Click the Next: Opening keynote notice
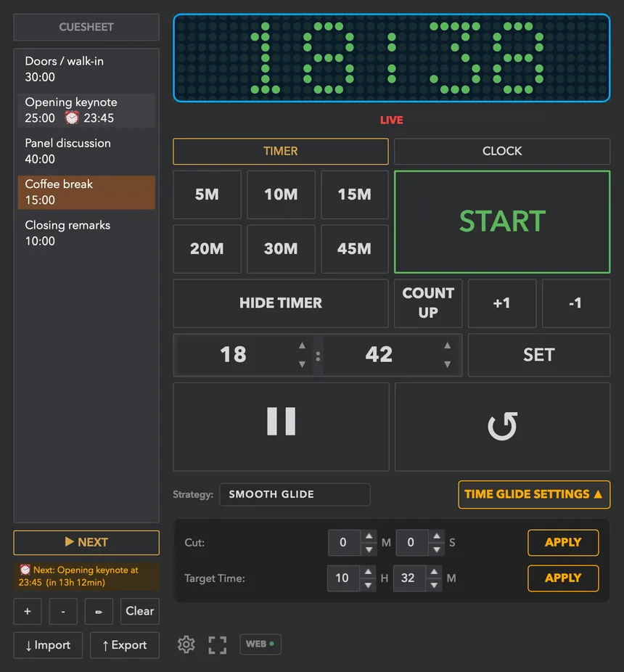The height and width of the screenshot is (672, 624). point(86,576)
